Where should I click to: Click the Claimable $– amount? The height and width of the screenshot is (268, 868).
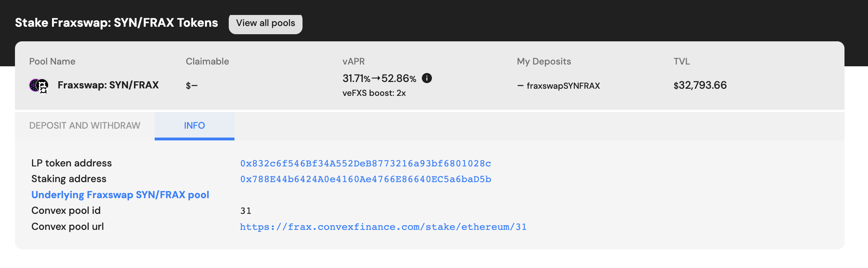click(x=192, y=86)
